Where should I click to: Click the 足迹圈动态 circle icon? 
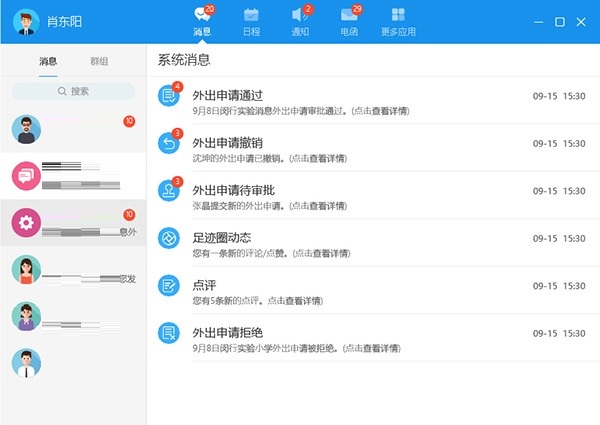(169, 238)
